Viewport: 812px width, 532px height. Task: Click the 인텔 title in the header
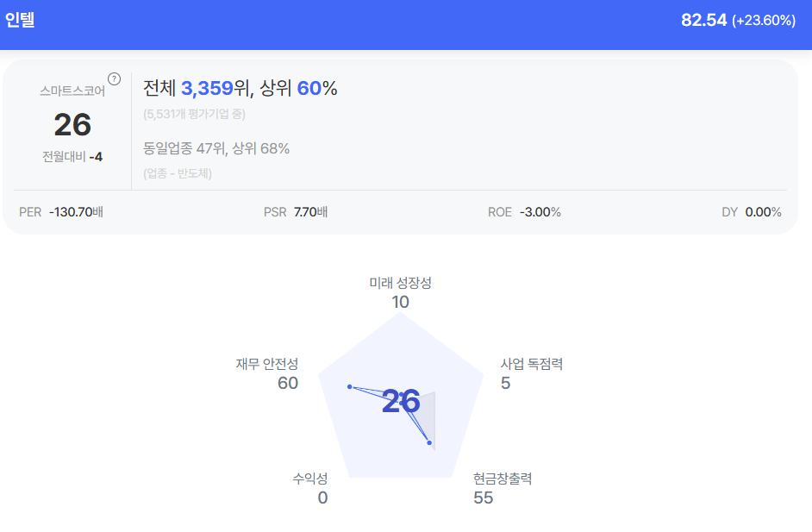[x=20, y=19]
